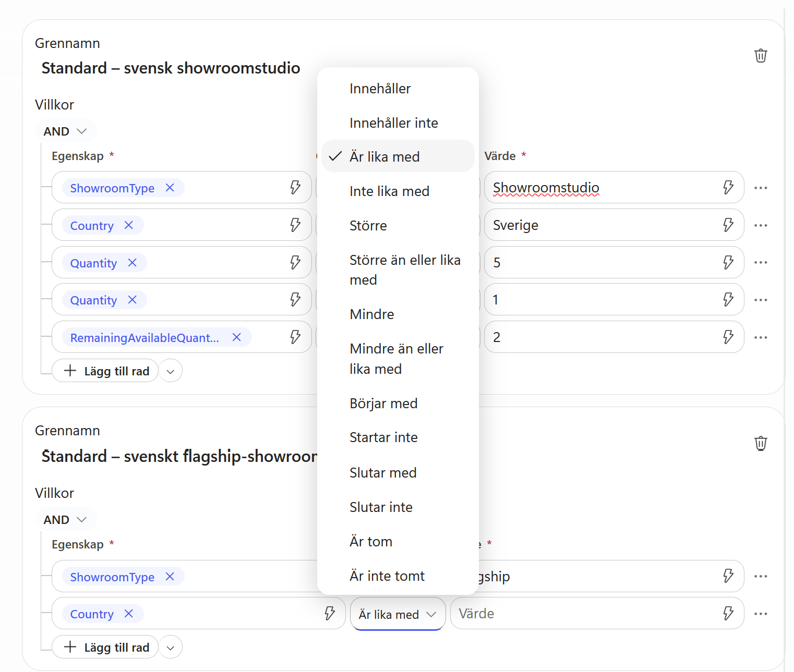The width and height of the screenshot is (794, 672).
Task: Open more options for the empty Värde row
Action: click(x=761, y=614)
